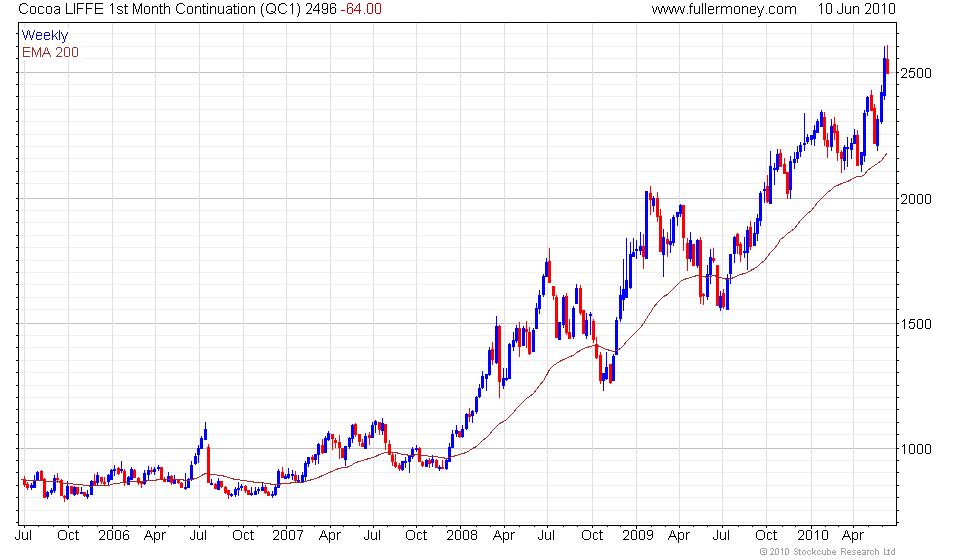The height and width of the screenshot is (560, 980).
Task: Click the 'Oct' label just before 2006
Action: [x=68, y=536]
